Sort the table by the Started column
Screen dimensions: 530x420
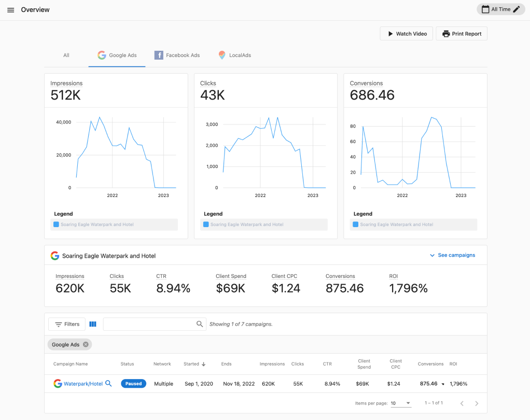(x=192, y=363)
